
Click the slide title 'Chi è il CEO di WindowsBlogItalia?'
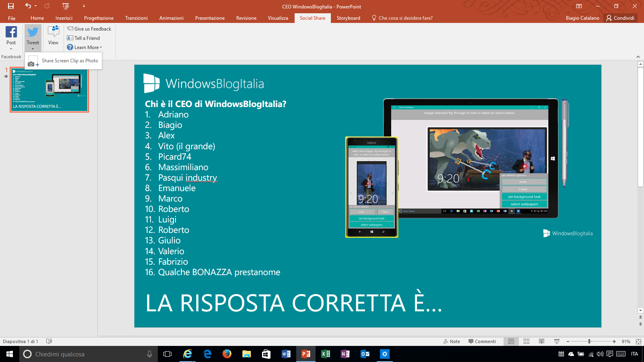(x=216, y=104)
